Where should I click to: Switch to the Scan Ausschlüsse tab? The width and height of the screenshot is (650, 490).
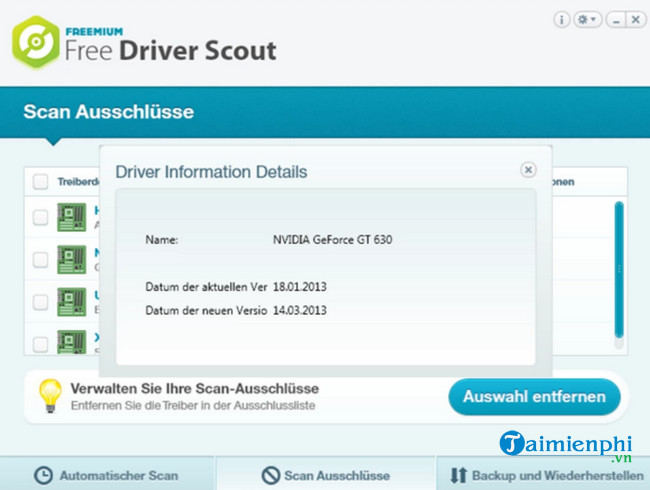[x=325, y=474]
